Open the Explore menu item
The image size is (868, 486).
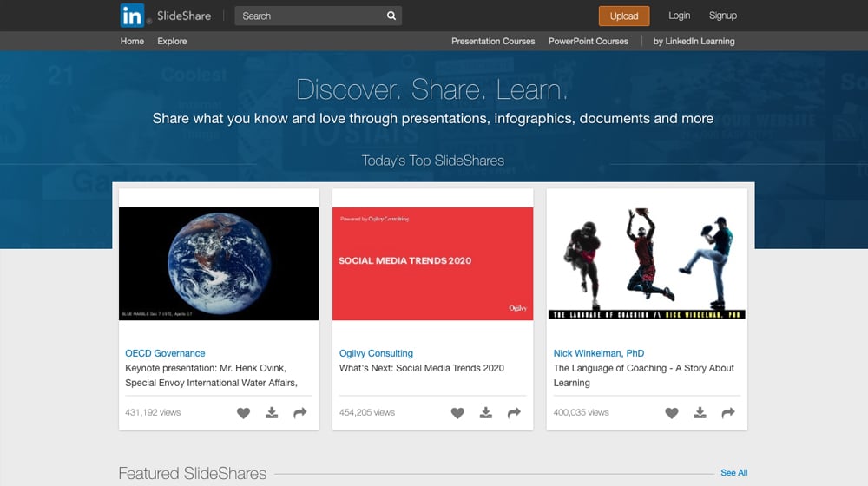(x=172, y=41)
